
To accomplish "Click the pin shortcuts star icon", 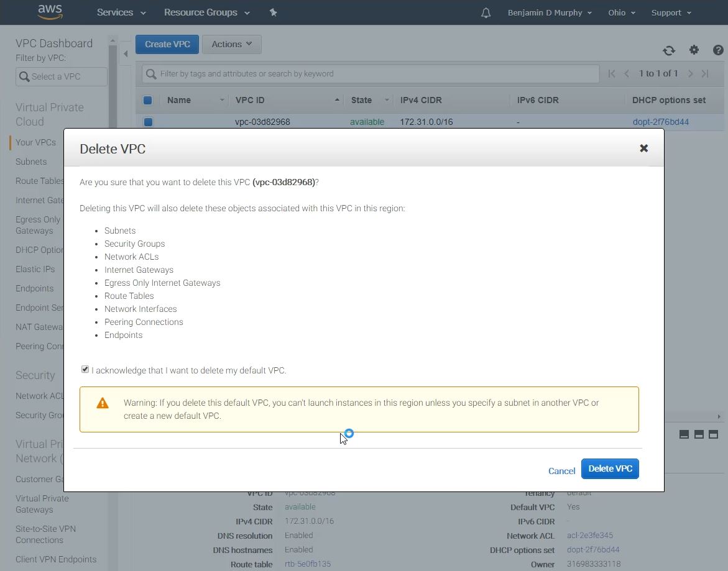I will pos(273,12).
